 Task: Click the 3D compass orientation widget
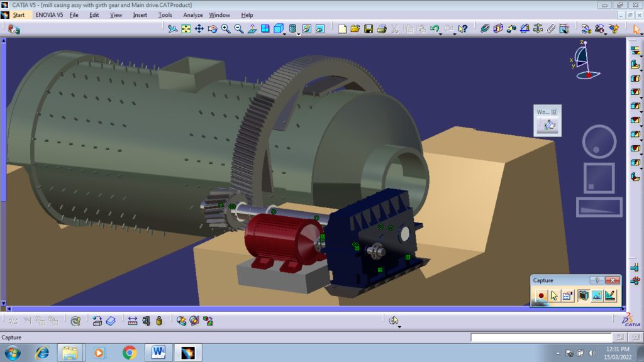point(583,61)
